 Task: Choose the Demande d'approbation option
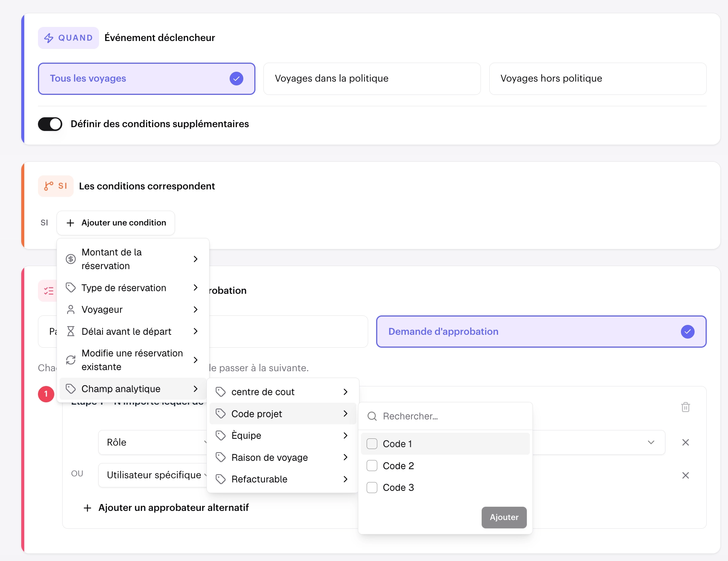coord(541,332)
